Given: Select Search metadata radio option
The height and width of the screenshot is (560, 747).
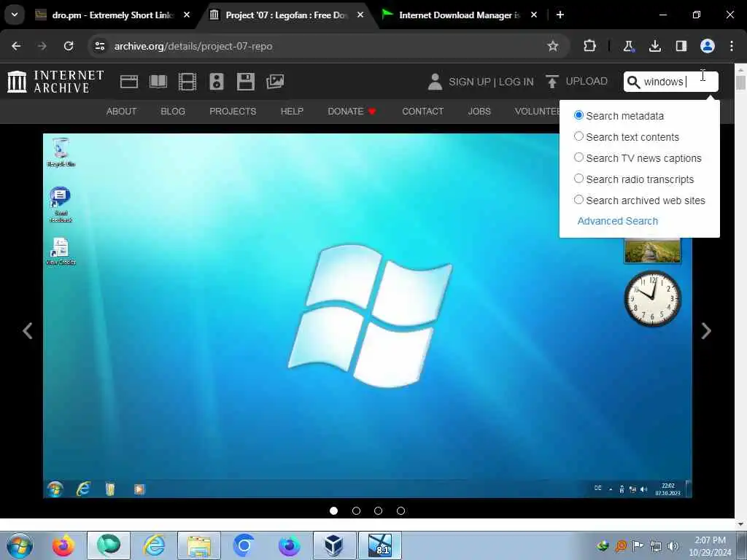Looking at the screenshot, I should click(578, 115).
